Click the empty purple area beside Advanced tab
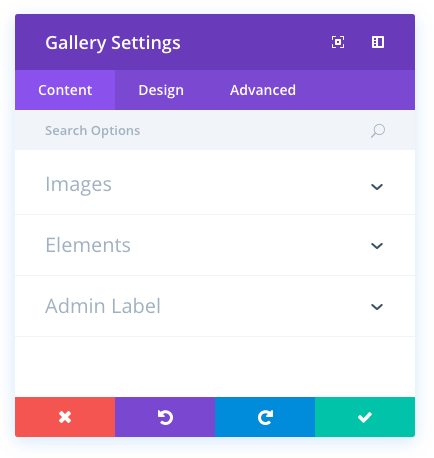Image resolution: width=434 pixels, height=458 pixels. click(x=367, y=90)
